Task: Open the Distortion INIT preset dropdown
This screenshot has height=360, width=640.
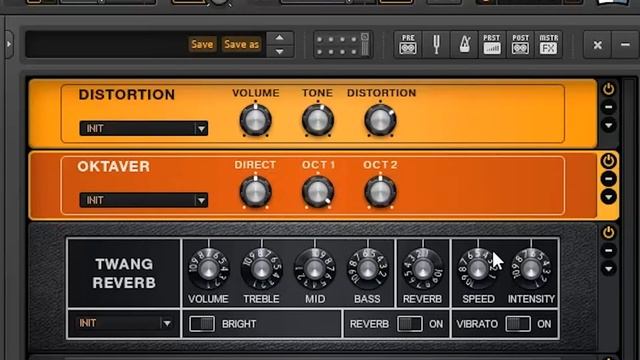Action: [x=144, y=129]
